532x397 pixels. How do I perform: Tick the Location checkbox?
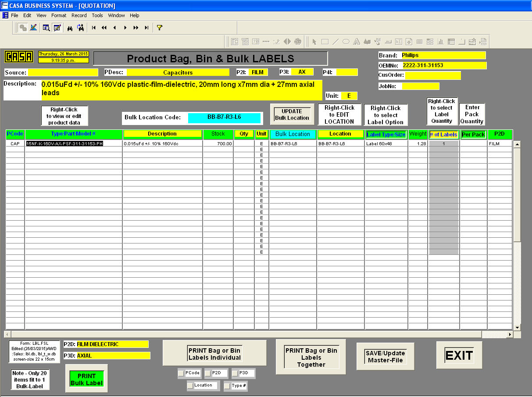click(190, 386)
